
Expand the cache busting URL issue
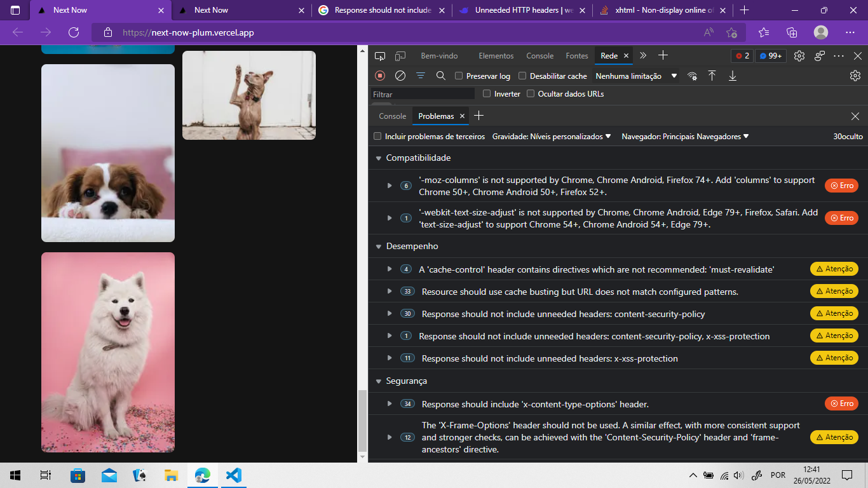point(390,291)
